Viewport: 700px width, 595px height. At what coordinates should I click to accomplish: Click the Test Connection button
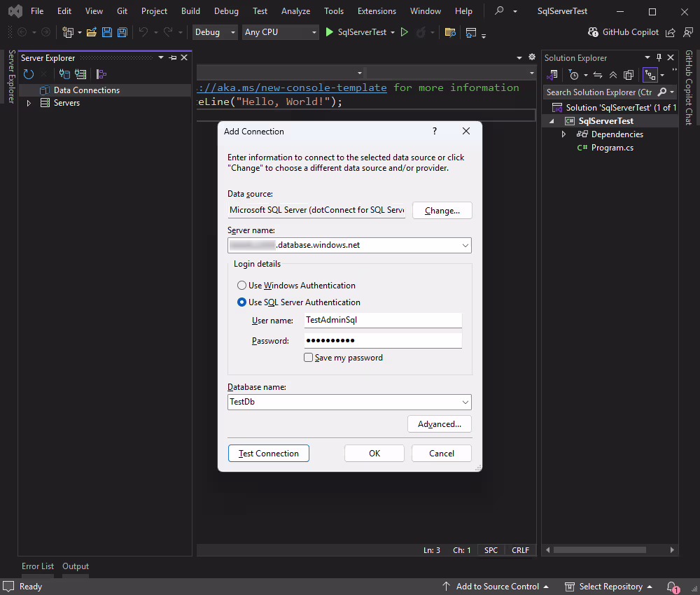pos(268,453)
